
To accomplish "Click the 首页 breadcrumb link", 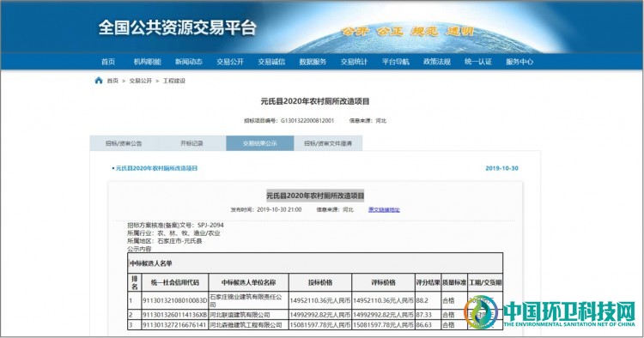I will pos(112,81).
